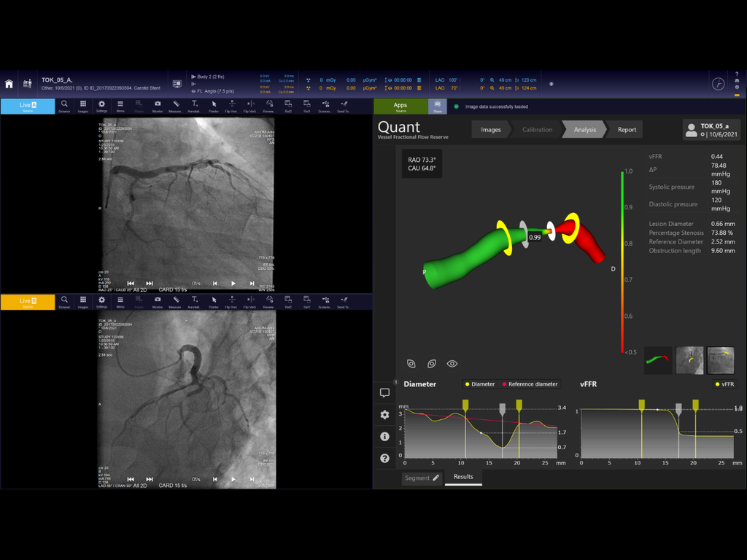Viewport: 747px width, 560px height.
Task: Switch to the Images stage in Quant workflow
Action: coord(490,129)
